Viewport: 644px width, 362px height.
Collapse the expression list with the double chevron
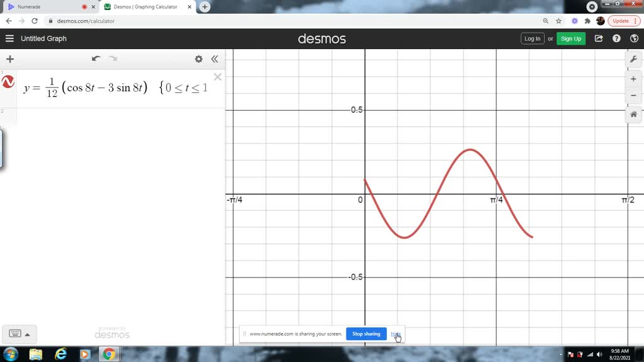214,58
